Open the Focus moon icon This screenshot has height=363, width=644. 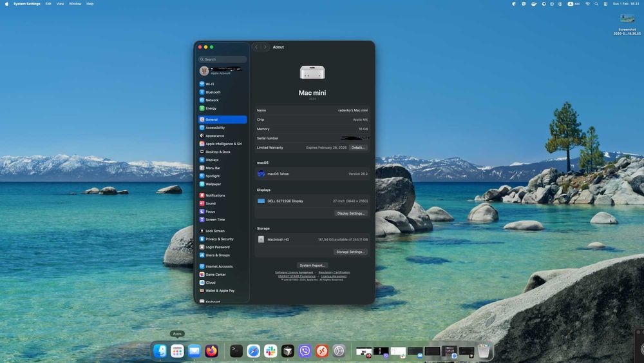202,211
